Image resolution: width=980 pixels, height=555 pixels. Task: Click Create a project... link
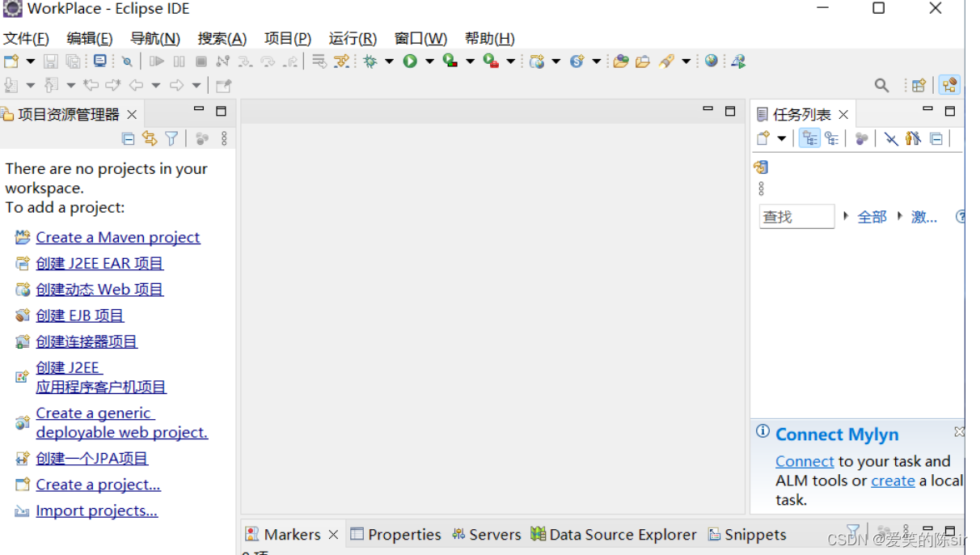(x=99, y=485)
